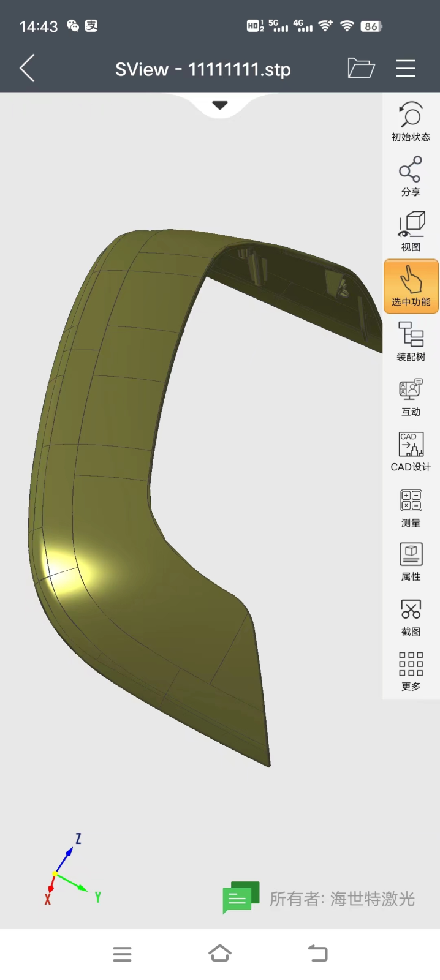Open the 视图 view cube options
The width and height of the screenshot is (440, 980).
tap(411, 231)
